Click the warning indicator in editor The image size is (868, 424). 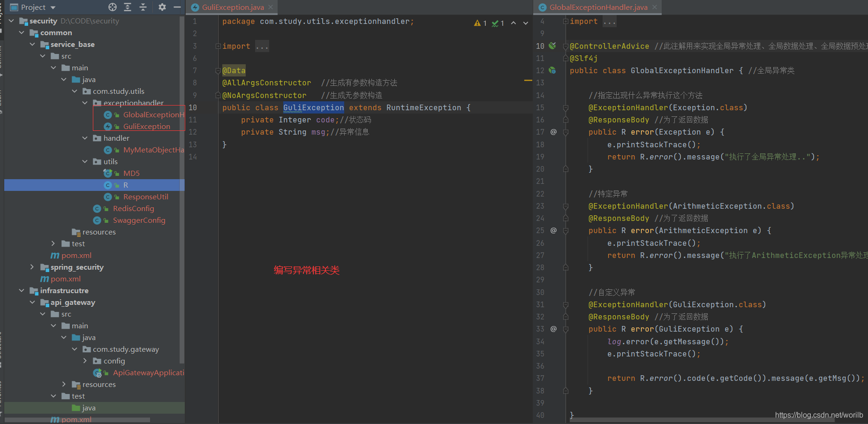(480, 23)
